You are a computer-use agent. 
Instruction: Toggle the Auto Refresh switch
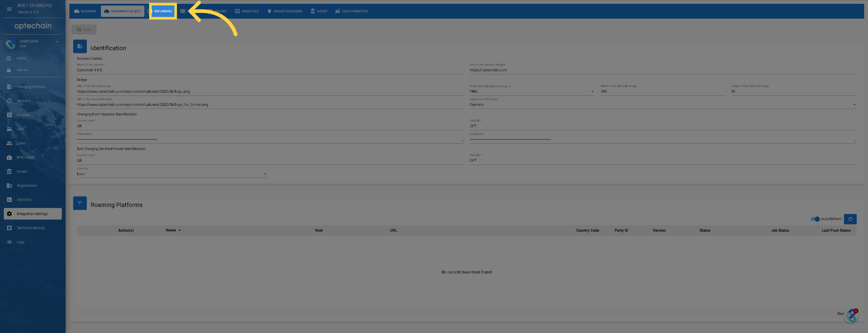(x=815, y=219)
